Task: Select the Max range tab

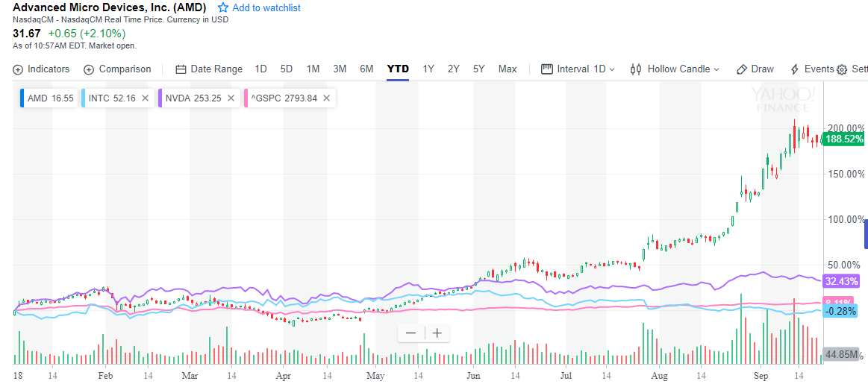Action: pyautogui.click(x=508, y=69)
